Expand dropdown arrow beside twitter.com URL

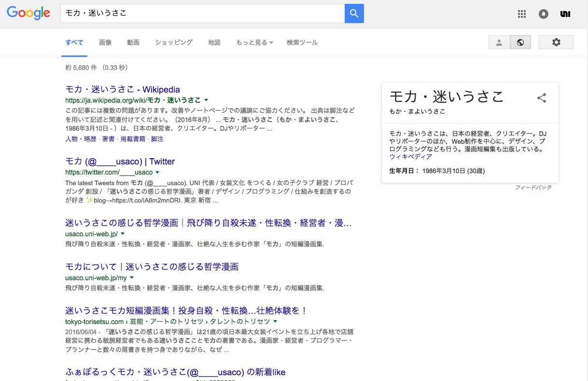[157, 172]
